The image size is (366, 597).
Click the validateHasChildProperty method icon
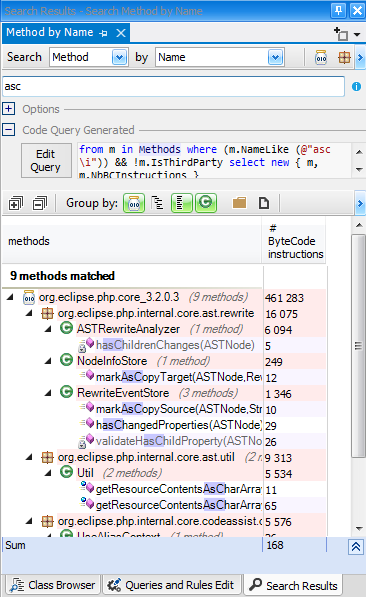click(x=86, y=441)
